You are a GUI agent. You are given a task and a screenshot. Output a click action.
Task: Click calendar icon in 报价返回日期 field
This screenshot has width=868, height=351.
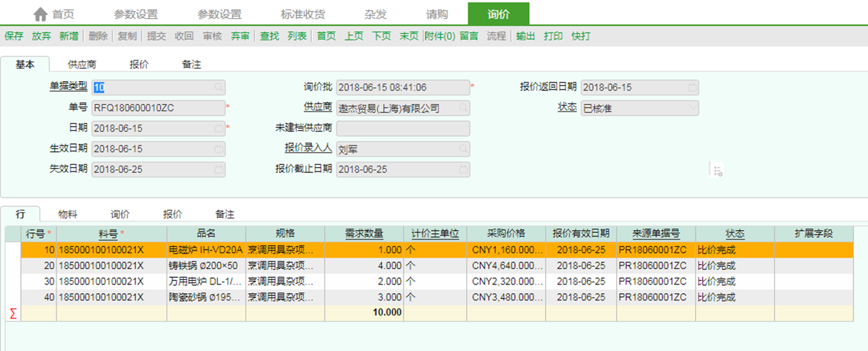coord(692,87)
